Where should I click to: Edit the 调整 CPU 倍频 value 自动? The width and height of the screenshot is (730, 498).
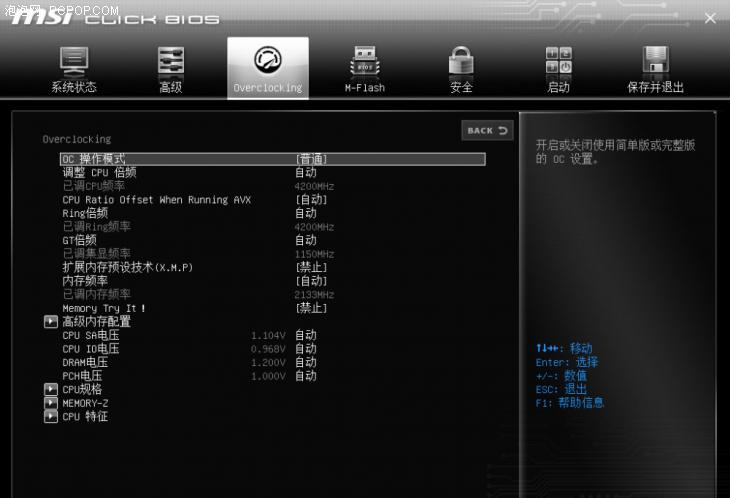coord(306,173)
